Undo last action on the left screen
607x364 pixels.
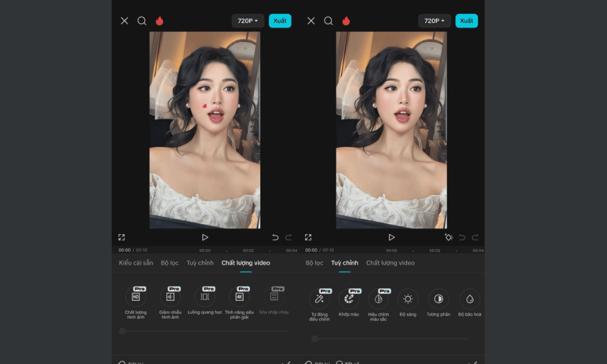tap(275, 237)
